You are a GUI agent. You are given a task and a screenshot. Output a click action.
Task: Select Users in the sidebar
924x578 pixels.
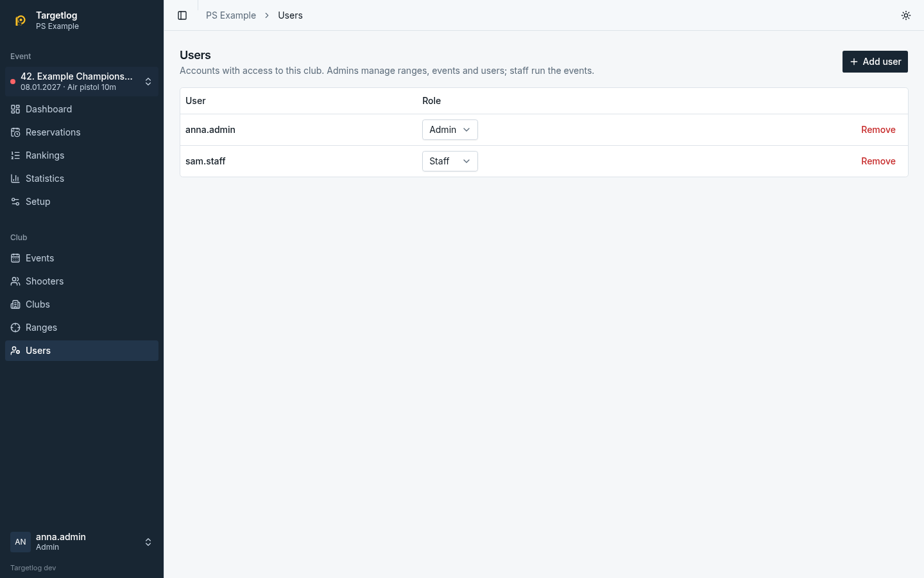tap(81, 351)
